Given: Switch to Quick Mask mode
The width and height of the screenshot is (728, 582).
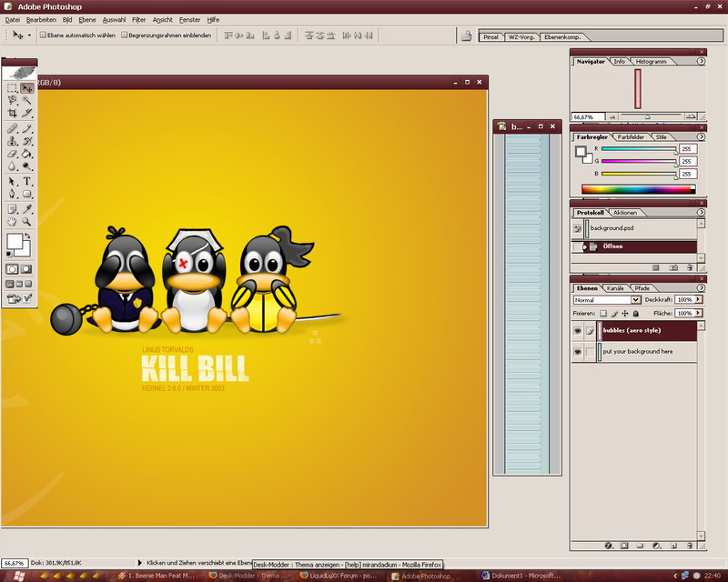Looking at the screenshot, I should (x=26, y=269).
